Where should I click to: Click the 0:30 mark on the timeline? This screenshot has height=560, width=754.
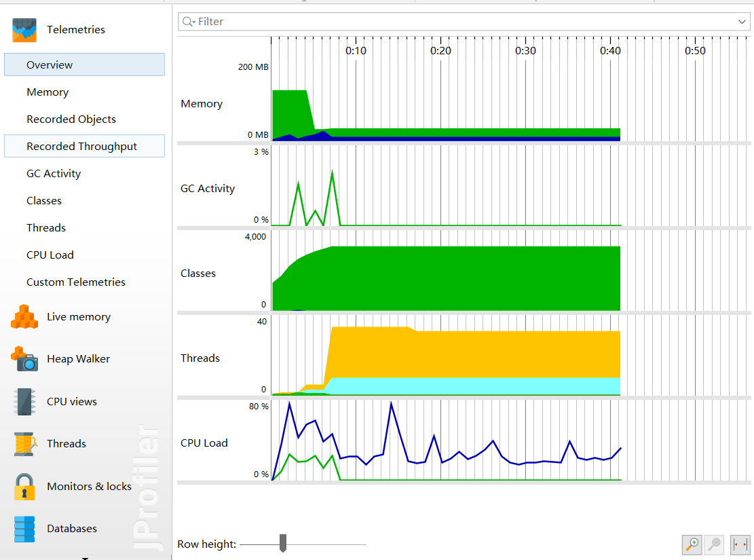coord(525,50)
